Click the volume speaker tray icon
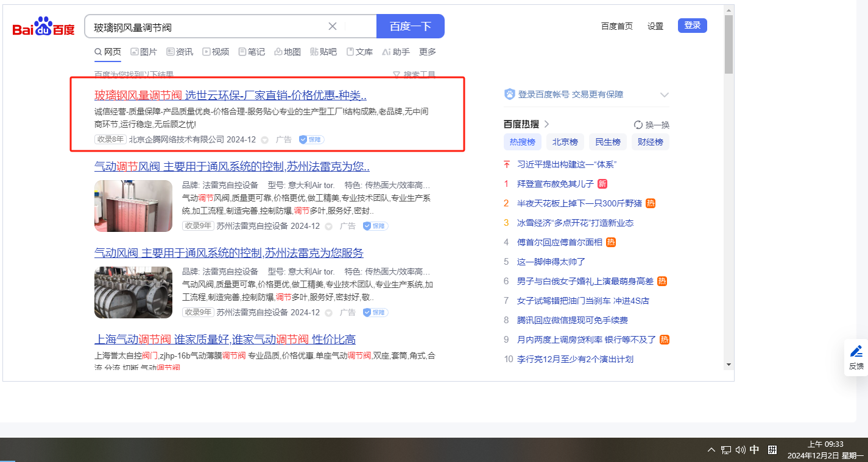868x462 pixels. pos(740,450)
